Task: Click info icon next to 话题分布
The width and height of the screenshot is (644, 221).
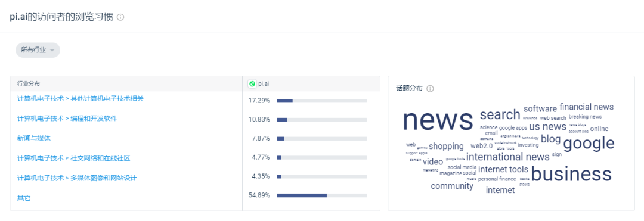Action: [x=430, y=89]
